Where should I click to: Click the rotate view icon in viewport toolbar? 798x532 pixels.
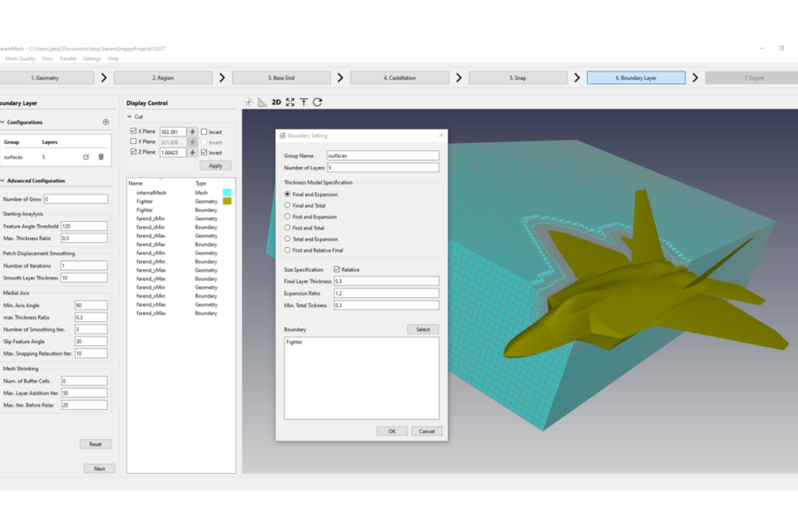[318, 102]
